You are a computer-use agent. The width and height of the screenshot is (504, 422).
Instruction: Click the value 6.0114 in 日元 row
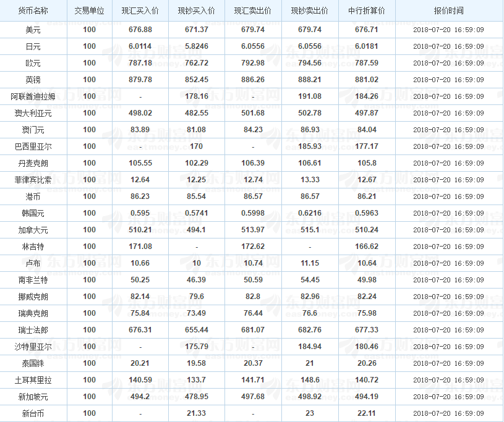tap(140, 46)
